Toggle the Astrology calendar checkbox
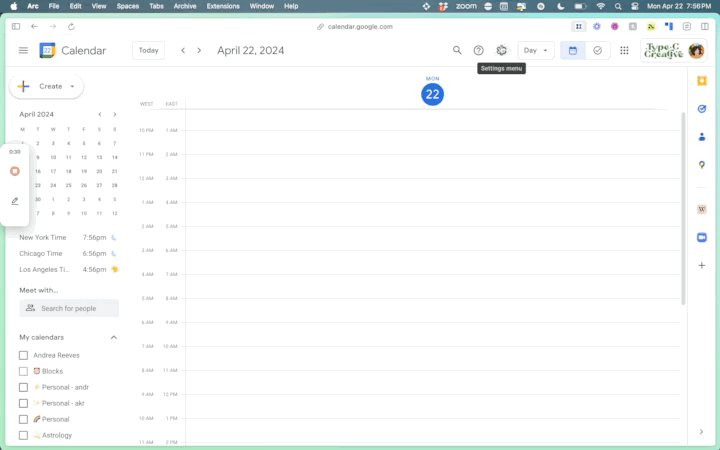Screen dimensions: 720x450 (x=24, y=435)
